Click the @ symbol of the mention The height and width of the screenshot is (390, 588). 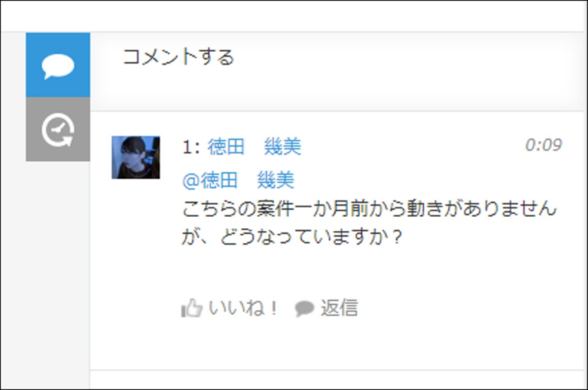click(x=191, y=181)
